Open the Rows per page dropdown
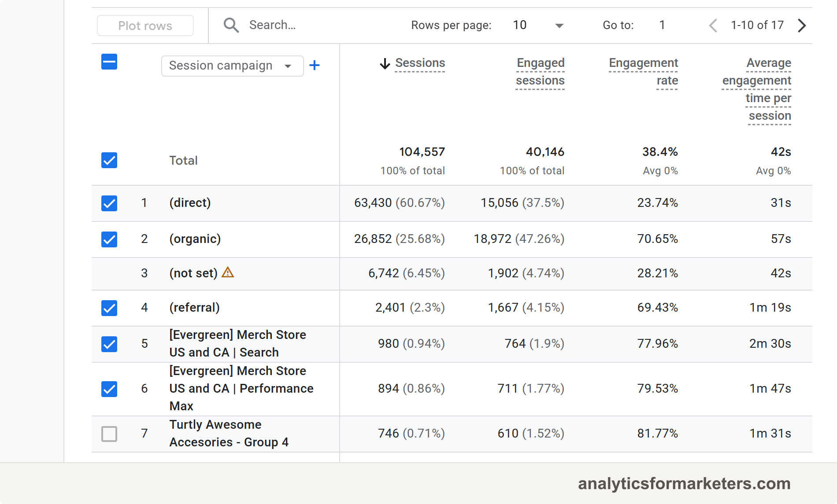 click(x=538, y=26)
